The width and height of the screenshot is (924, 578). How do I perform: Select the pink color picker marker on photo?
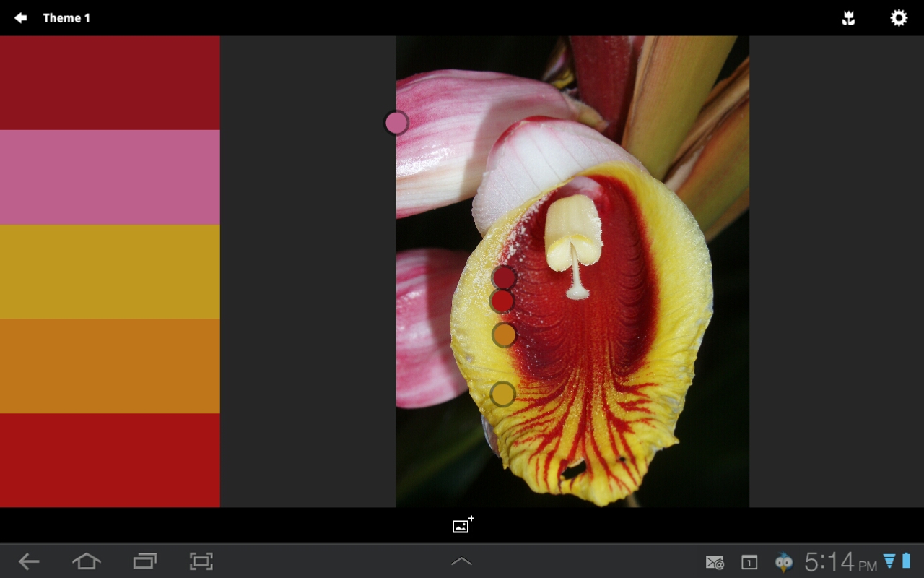coord(396,123)
